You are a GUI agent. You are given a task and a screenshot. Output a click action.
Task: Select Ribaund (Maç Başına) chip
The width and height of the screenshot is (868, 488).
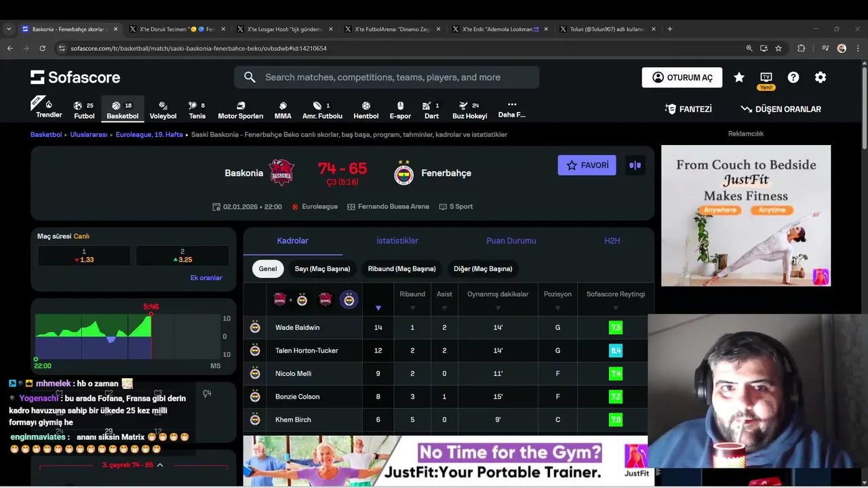coord(401,269)
